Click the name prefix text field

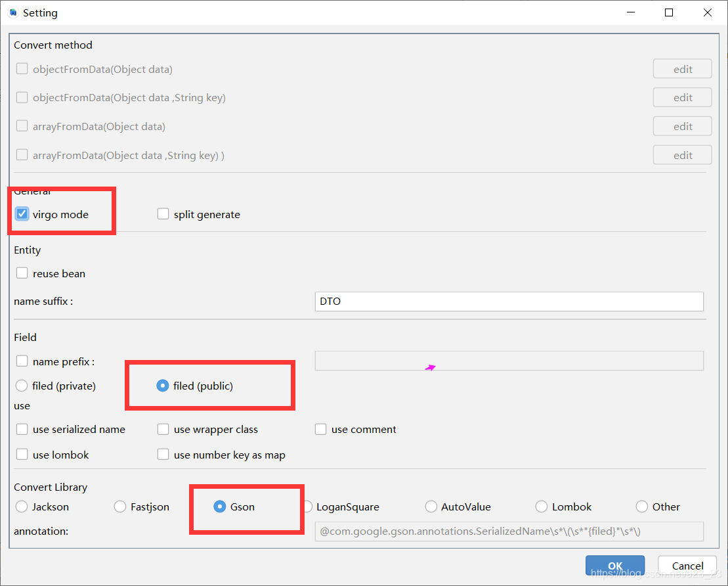(509, 361)
